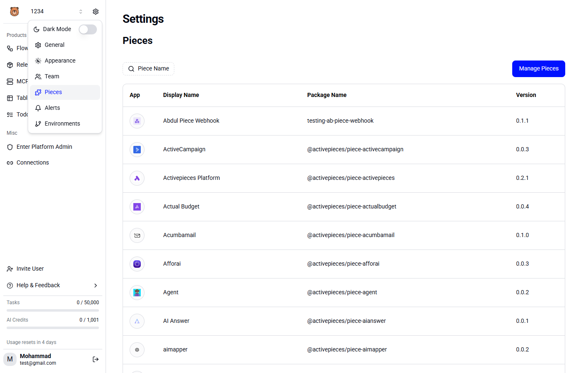
Task: Click the Agent piece avatar icon
Action: (137, 293)
